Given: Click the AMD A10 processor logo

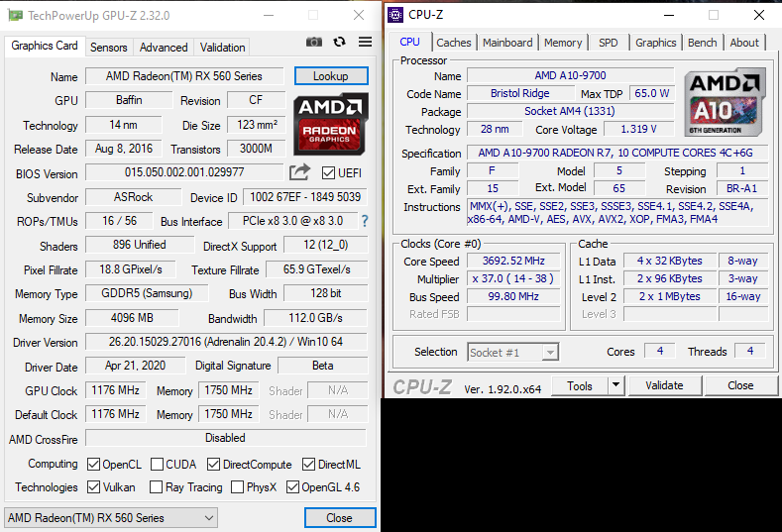Looking at the screenshot, I should click(725, 102).
